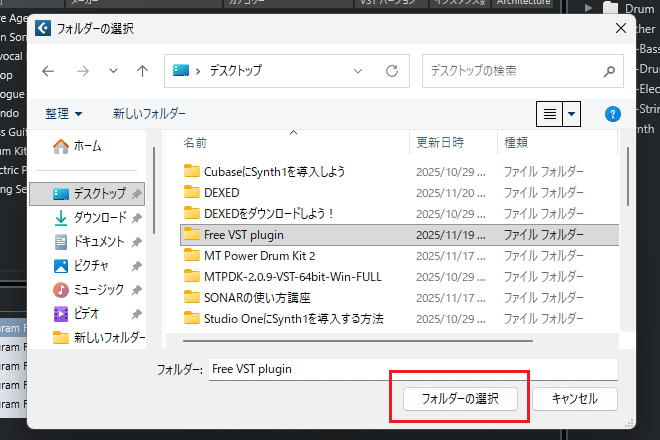The width and height of the screenshot is (660, 440).
Task: Click the Up one level arrow
Action: pyautogui.click(x=142, y=71)
